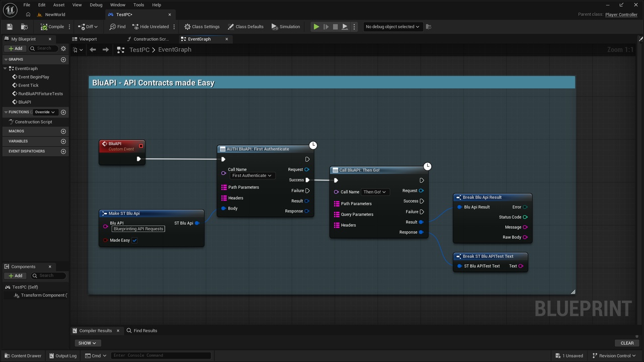Image resolution: width=644 pixels, height=362 pixels.
Task: Select RunBluAPIFixtureTests event in tree
Action: [40, 94]
